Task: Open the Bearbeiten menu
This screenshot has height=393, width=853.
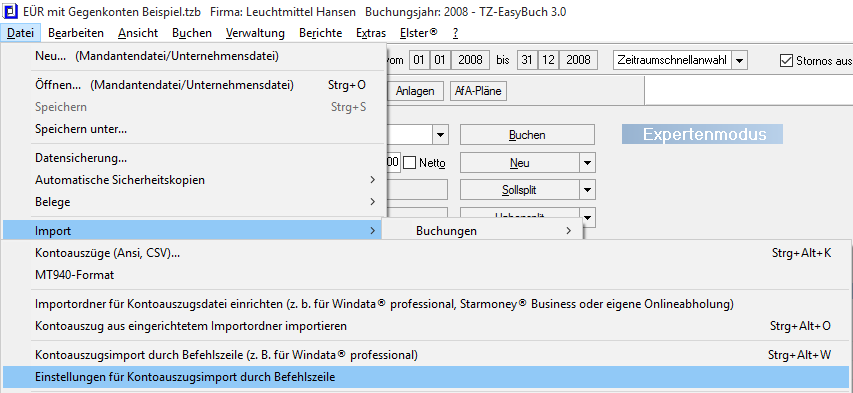Action: click(x=76, y=33)
